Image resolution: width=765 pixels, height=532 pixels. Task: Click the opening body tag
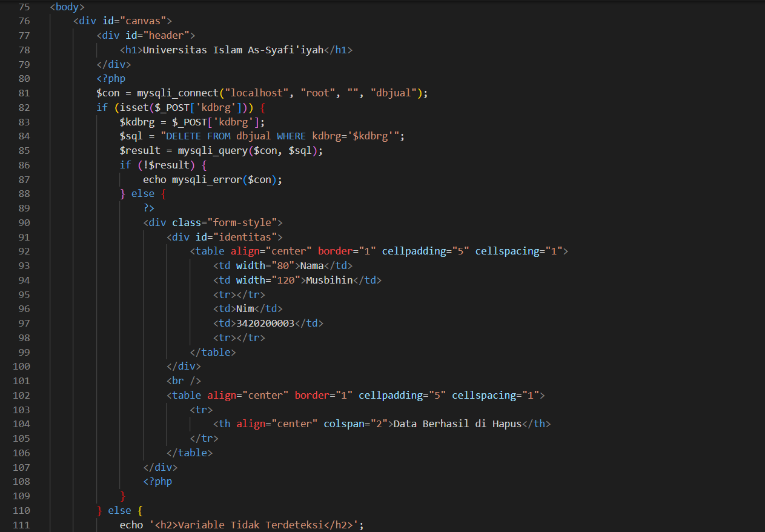(67, 7)
